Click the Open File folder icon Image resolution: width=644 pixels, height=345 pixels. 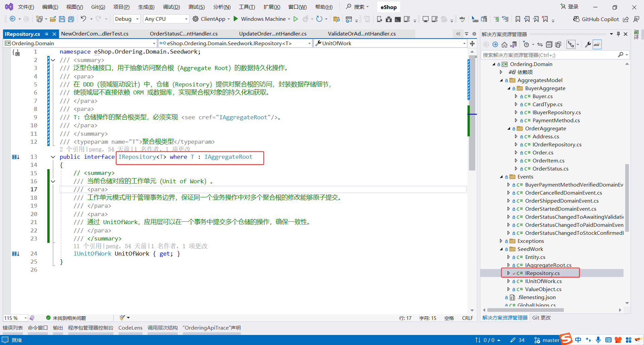point(53,19)
